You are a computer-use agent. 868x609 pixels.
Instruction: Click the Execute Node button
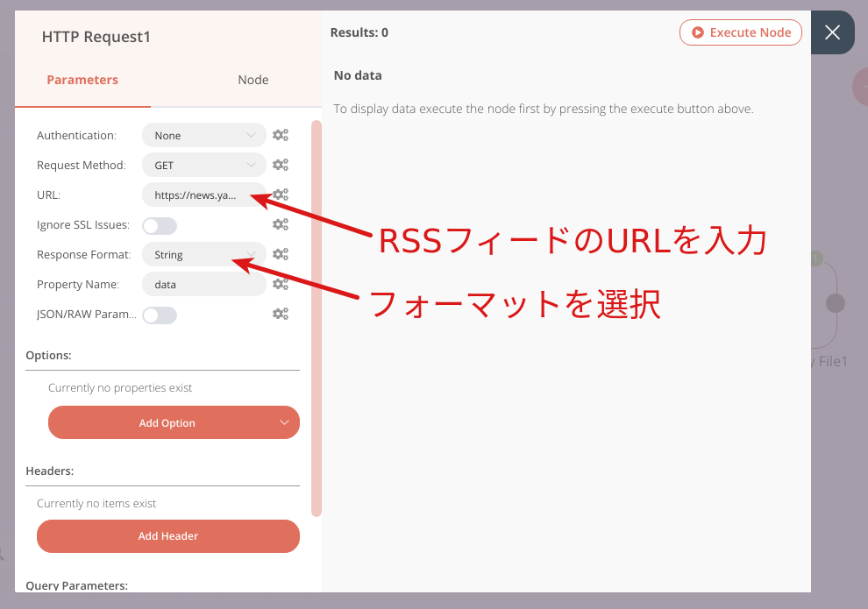coord(741,32)
